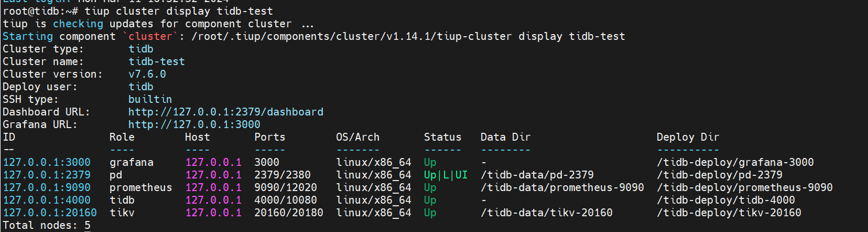
Task: Click the /tidb-data/pd-2379 data directory path
Action: tap(537, 175)
